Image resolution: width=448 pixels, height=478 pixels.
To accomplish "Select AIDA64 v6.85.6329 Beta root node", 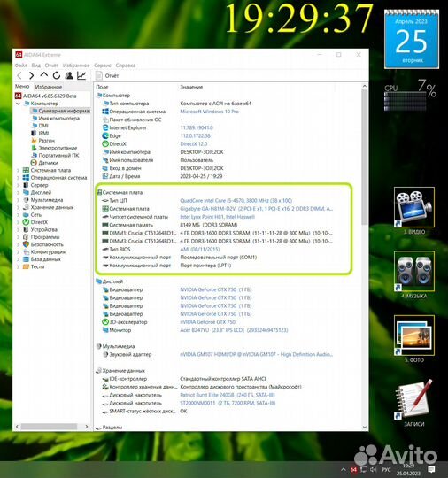I will (46, 96).
